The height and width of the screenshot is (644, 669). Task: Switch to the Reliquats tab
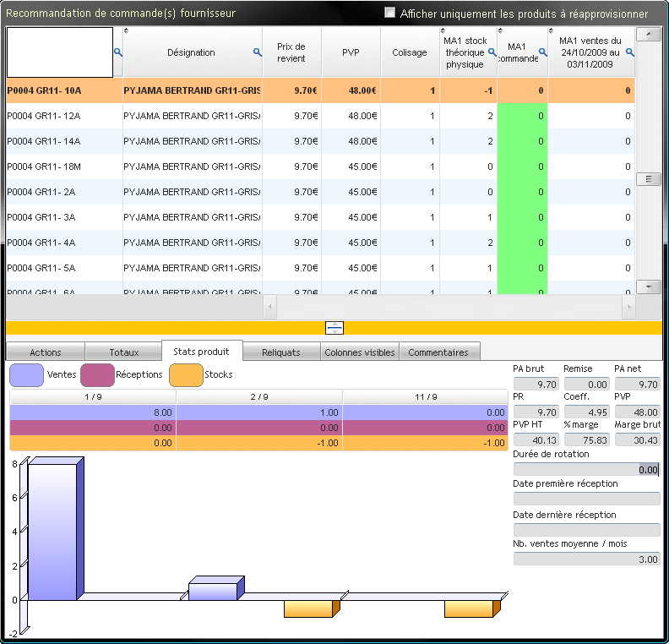click(281, 352)
